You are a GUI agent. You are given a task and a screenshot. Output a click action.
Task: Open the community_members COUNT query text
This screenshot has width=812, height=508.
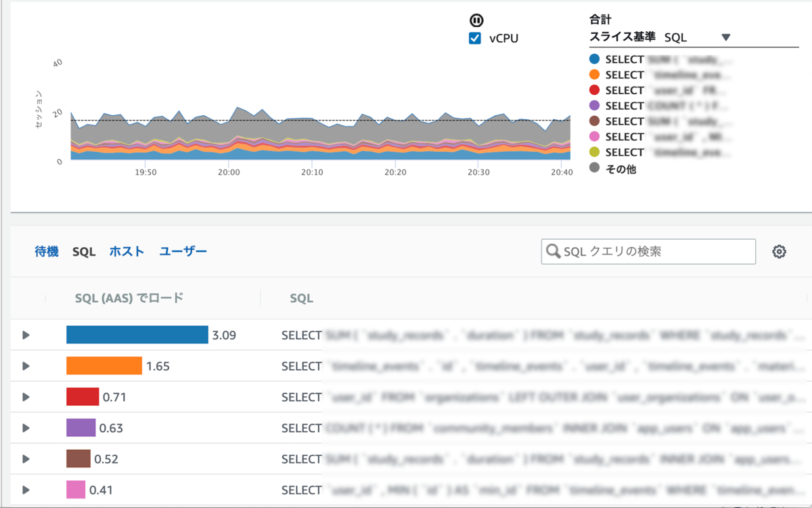[x=543, y=428]
